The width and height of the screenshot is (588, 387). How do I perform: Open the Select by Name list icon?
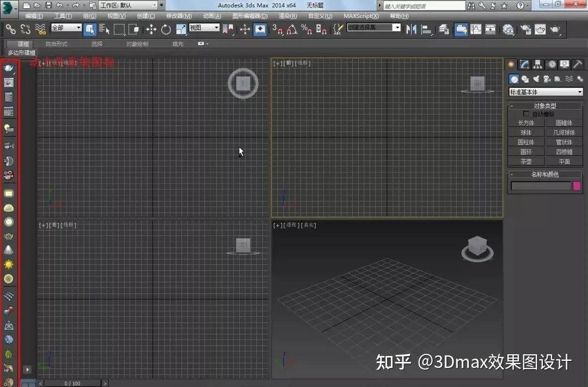[104, 29]
